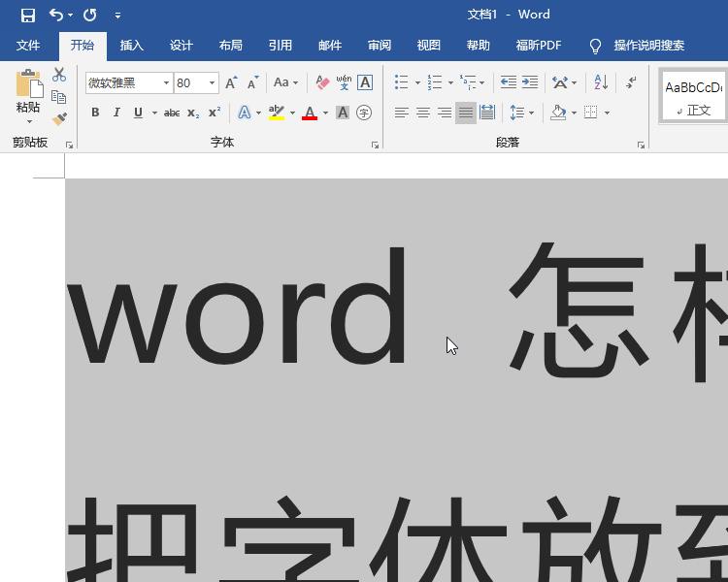Viewport: 728px width, 582px height.
Task: Increase the font size
Action: tap(231, 82)
